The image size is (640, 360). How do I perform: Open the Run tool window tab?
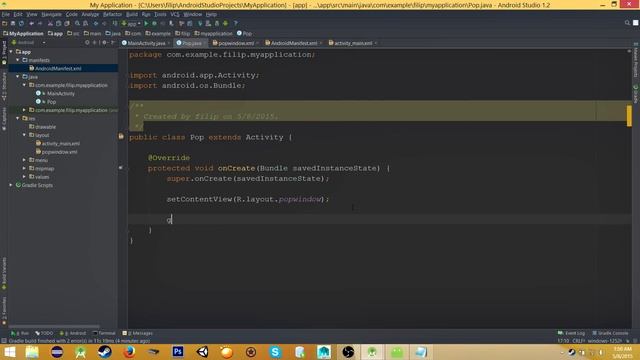coord(20,333)
